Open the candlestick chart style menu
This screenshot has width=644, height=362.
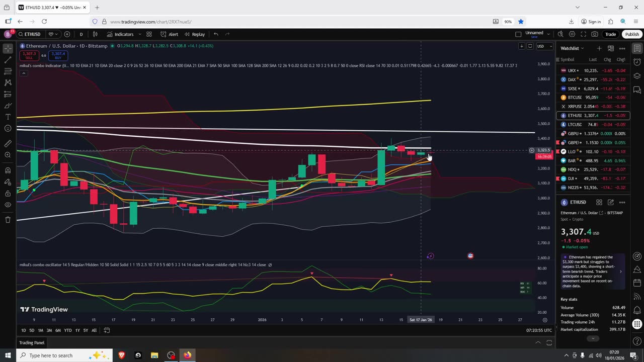[x=95, y=34]
